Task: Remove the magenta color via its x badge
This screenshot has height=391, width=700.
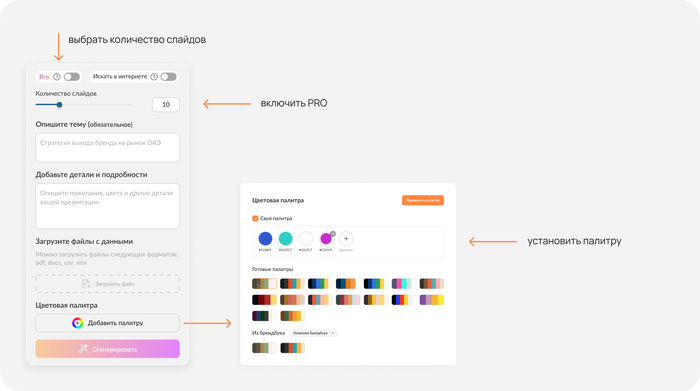Action: [333, 234]
